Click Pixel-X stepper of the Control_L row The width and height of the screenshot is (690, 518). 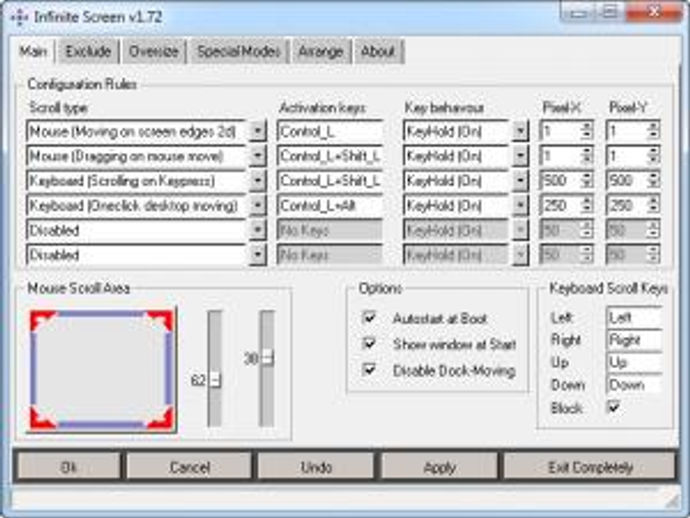pyautogui.click(x=587, y=132)
